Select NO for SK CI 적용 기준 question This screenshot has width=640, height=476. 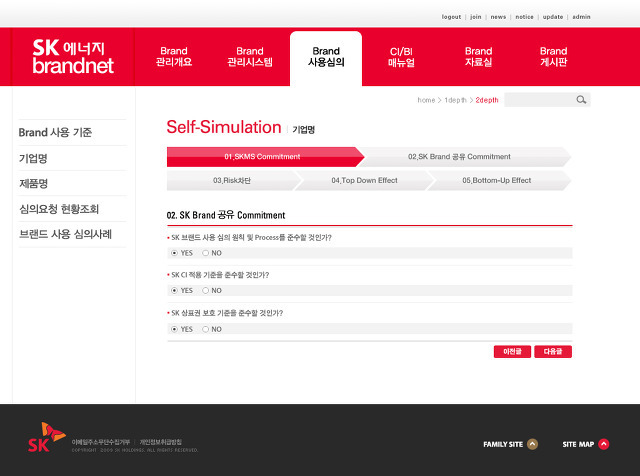coord(205,290)
